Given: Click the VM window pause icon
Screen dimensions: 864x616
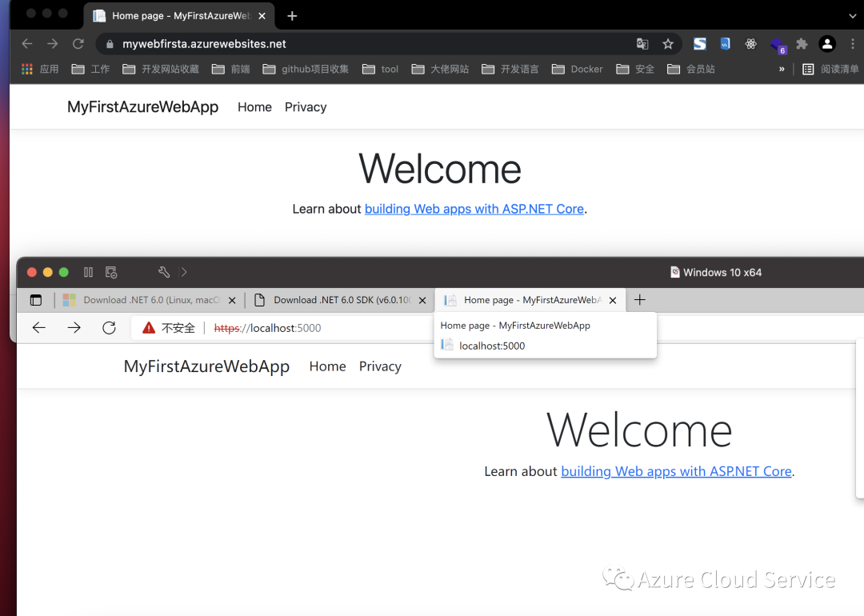Looking at the screenshot, I should 88,272.
